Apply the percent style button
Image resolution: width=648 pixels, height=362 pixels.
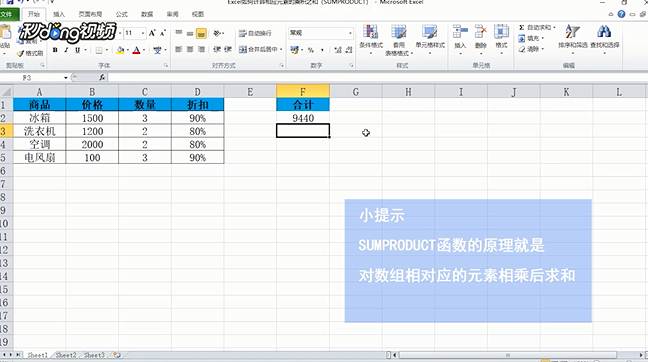pyautogui.click(x=311, y=50)
